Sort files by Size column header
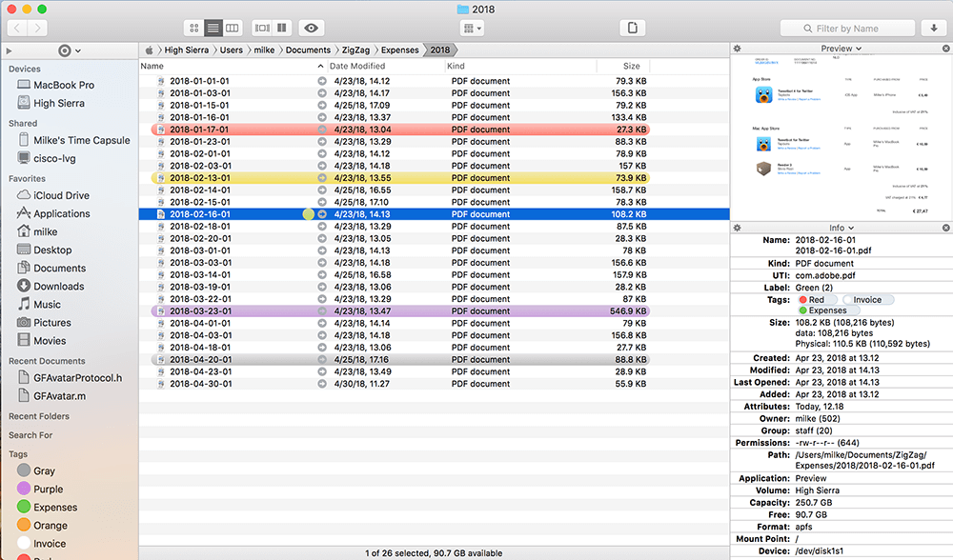The height and width of the screenshot is (560, 953). (x=631, y=67)
